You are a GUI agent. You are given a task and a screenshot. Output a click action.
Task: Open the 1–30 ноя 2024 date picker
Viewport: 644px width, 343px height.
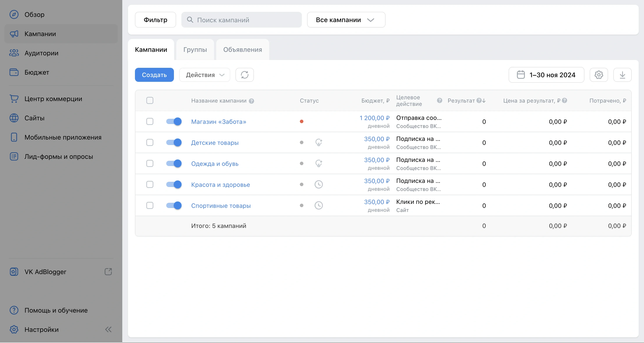(x=546, y=75)
